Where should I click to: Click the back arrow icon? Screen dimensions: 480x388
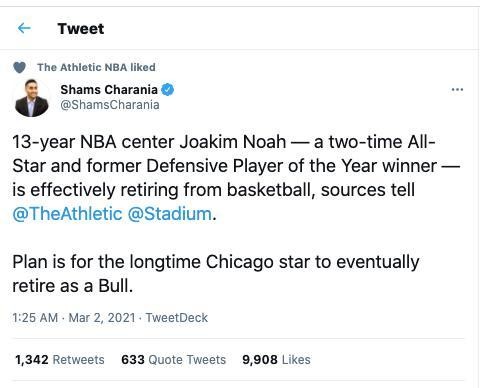24,28
